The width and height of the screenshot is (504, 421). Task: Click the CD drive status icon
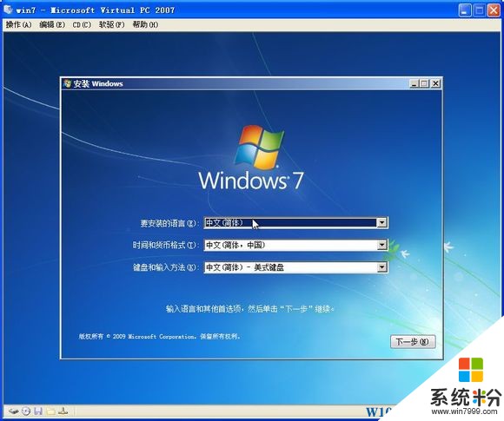pyautogui.click(x=26, y=411)
